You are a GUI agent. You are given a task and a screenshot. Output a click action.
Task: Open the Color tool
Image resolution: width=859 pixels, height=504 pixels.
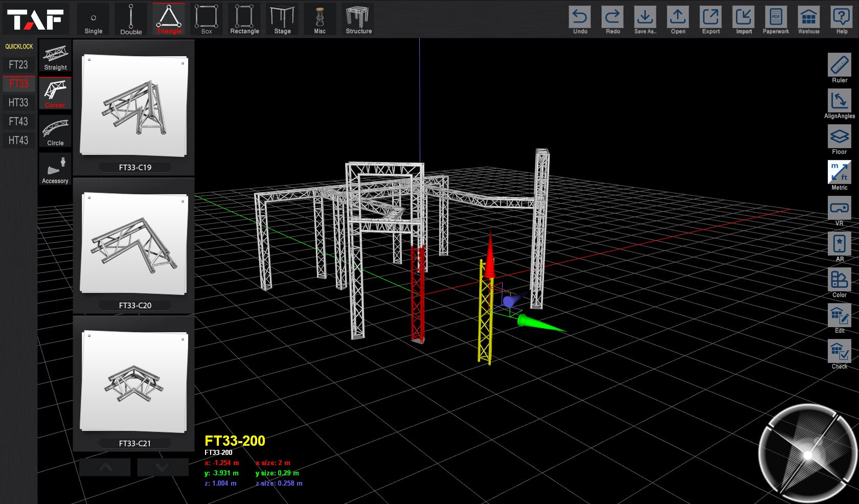[x=840, y=283]
